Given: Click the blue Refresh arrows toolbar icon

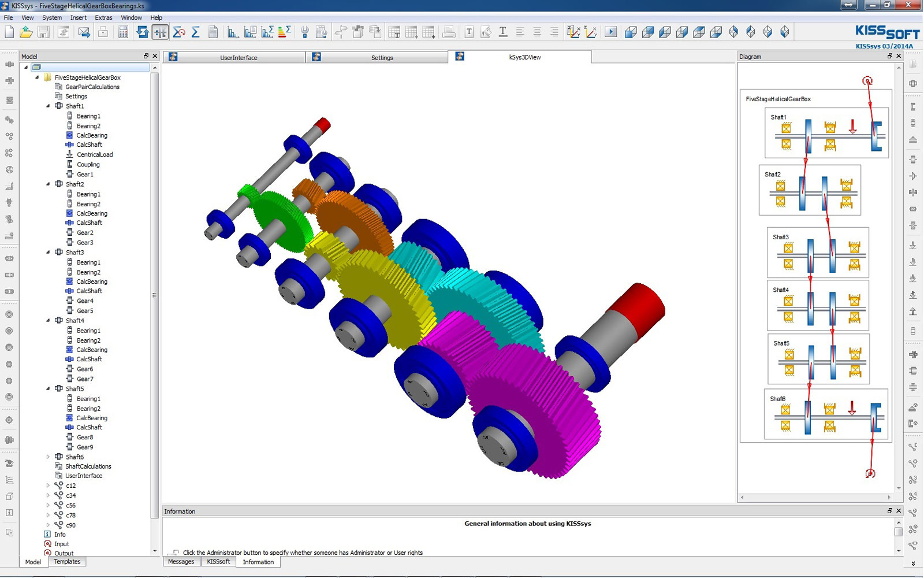Looking at the screenshot, I should pos(142,32).
